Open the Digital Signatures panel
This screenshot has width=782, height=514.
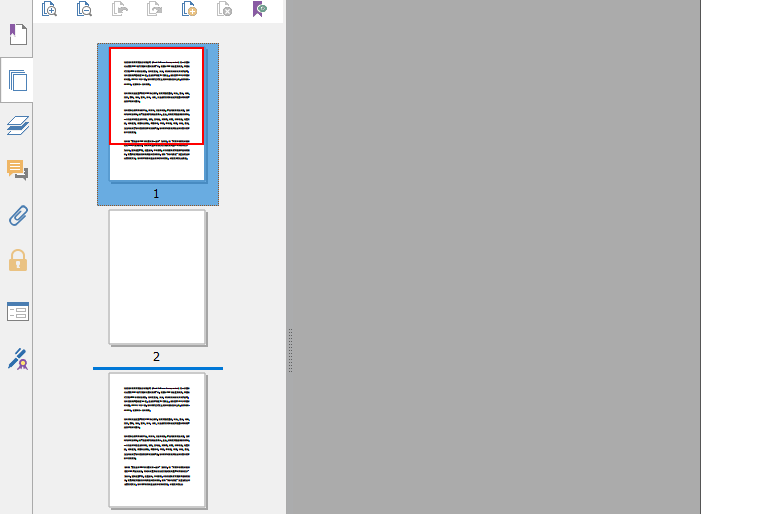click(17, 358)
